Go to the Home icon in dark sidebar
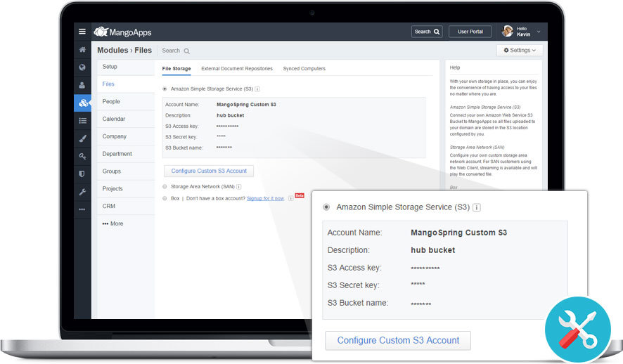623x364 pixels. tap(82, 50)
